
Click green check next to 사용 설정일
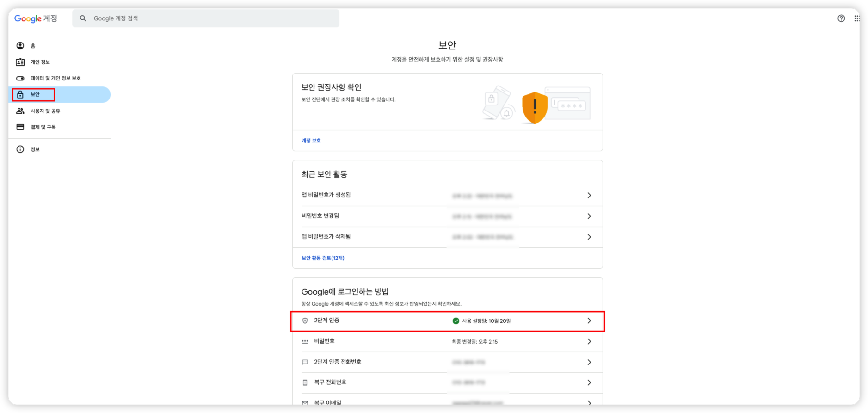pos(456,321)
